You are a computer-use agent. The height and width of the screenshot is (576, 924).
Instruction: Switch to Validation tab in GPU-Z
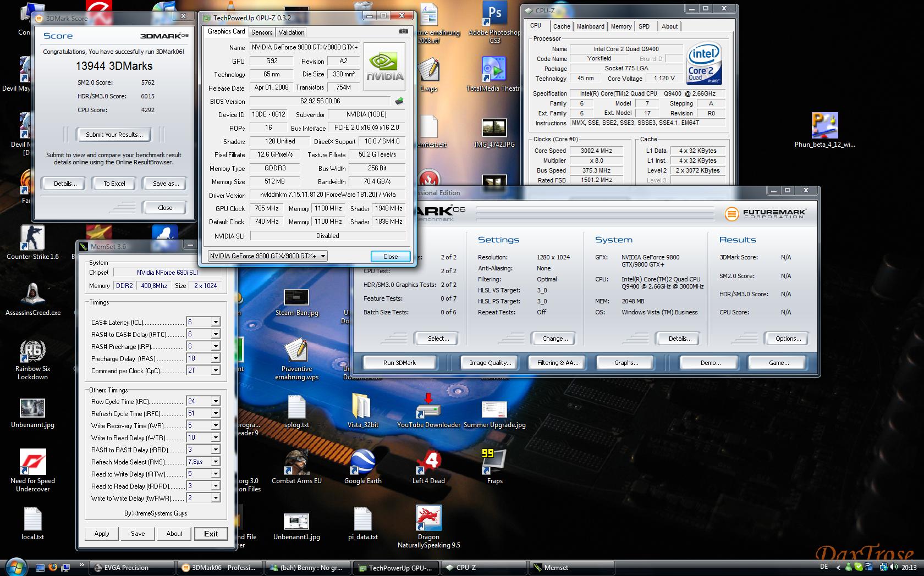coord(291,32)
